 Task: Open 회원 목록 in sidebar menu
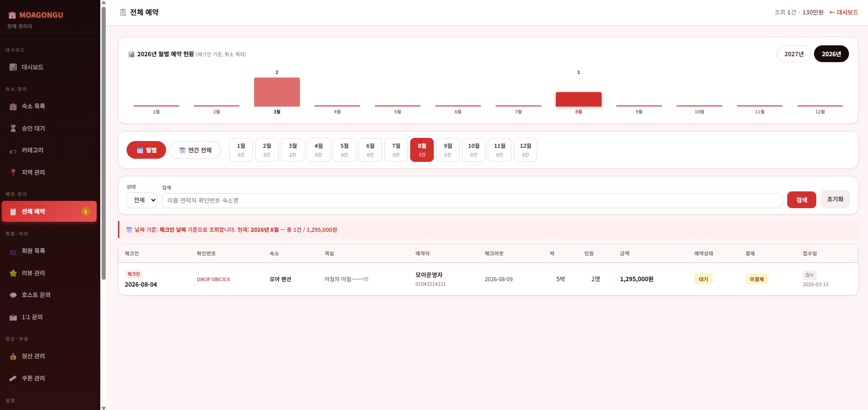pos(33,251)
